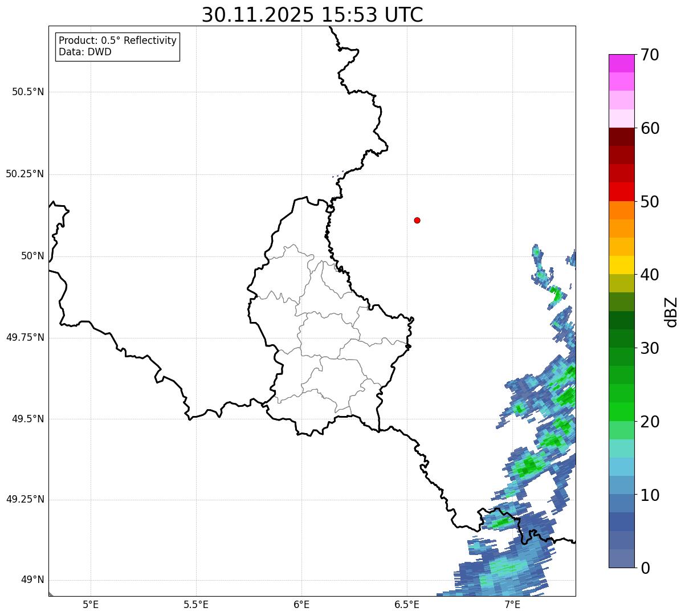This screenshot has height=616, width=685.
Task: Click the 5°E longitude label
Action: click(x=91, y=604)
